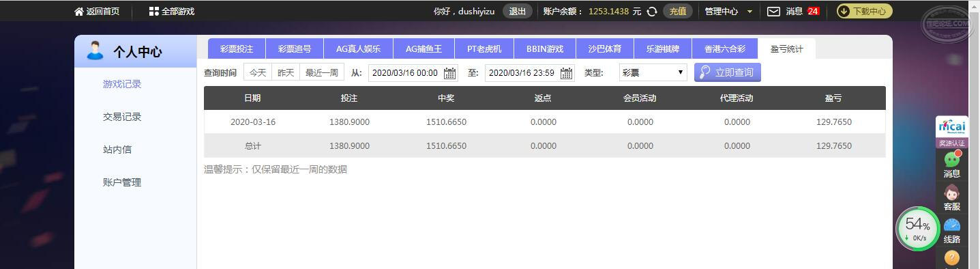Switch to the PT老虎机 tab
Viewport: 980px width, 269px height.
(x=484, y=49)
